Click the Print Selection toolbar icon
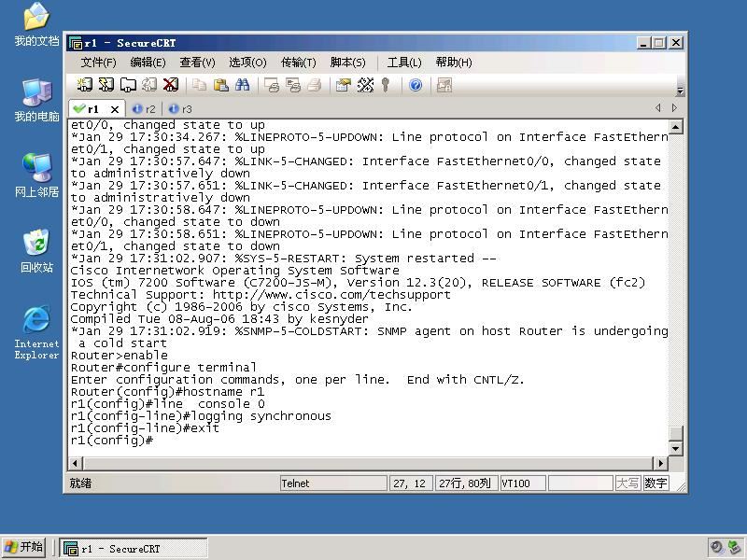The height and width of the screenshot is (560, 747). pyautogui.click(x=293, y=85)
